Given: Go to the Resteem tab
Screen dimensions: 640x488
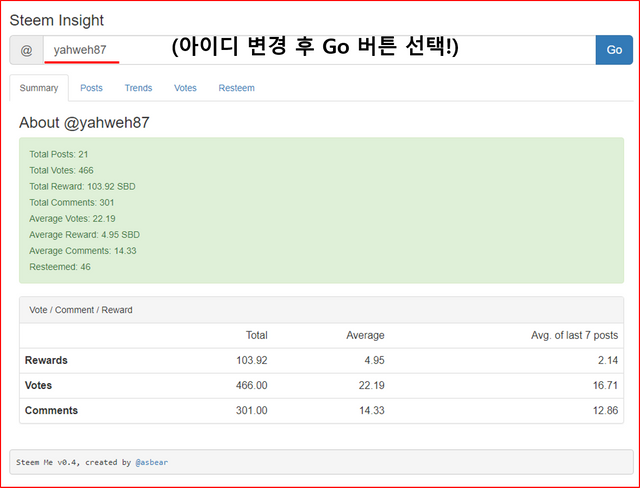Looking at the screenshot, I should pos(236,88).
